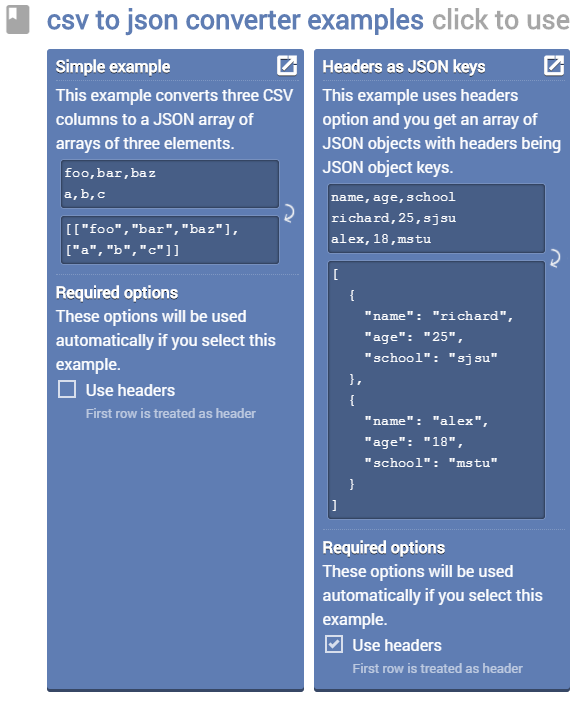Click the bookmark icon beside the page title
This screenshot has width=580, height=705.
click(18, 20)
